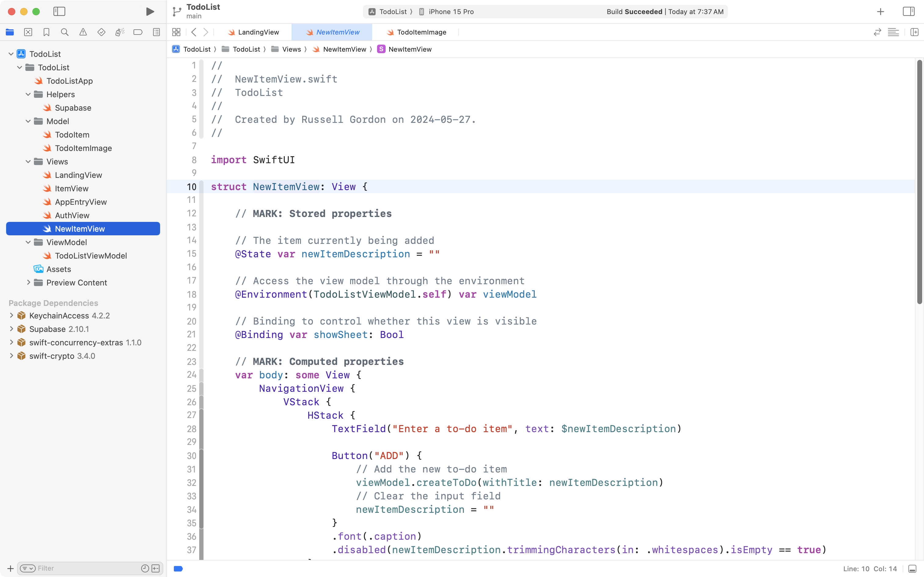Click the back navigation arrow above the editor
Screen dimensions: 924x577
[x=194, y=32]
